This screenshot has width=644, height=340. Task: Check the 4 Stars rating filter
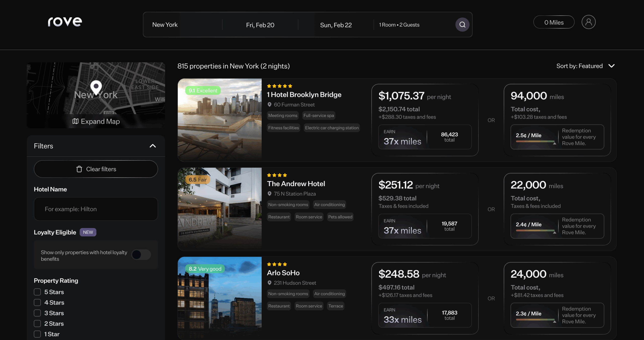coord(37,303)
